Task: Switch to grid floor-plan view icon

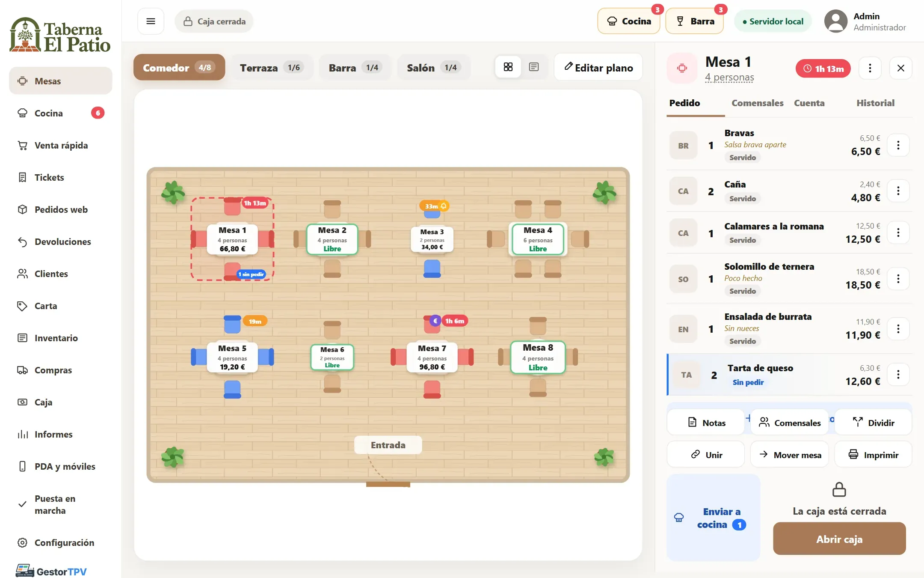Action: 508,67
